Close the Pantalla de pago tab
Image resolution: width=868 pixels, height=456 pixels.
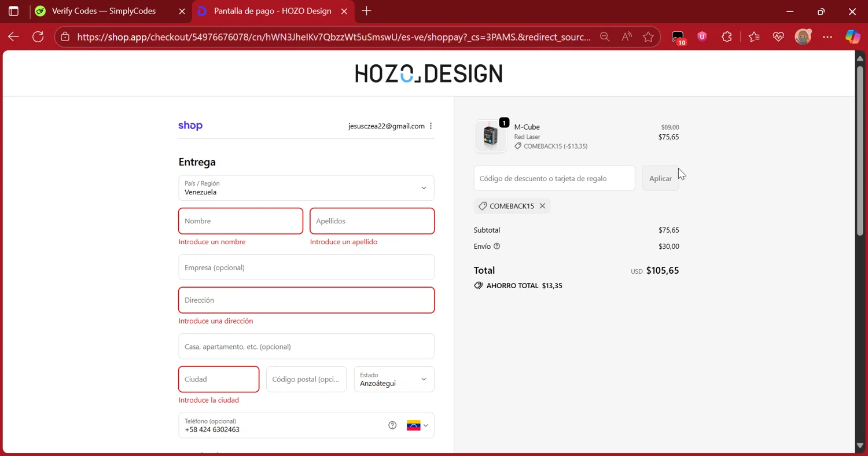coord(344,11)
